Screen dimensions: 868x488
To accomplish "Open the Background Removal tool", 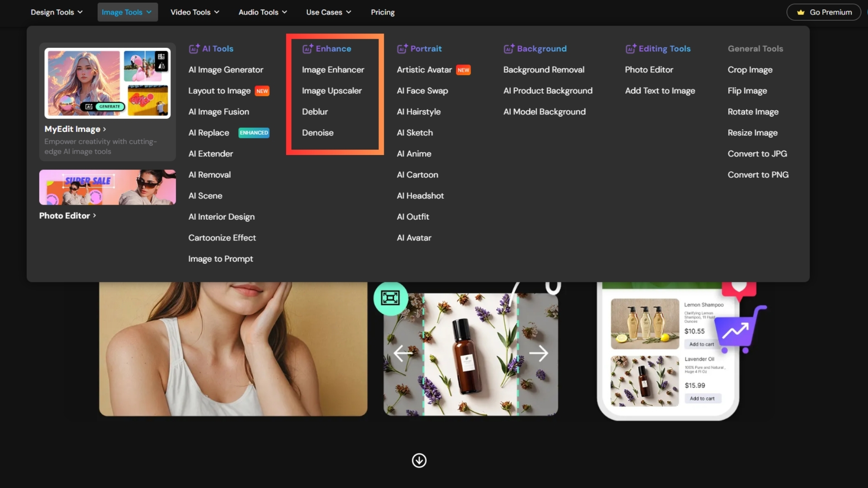I will [x=544, y=70].
